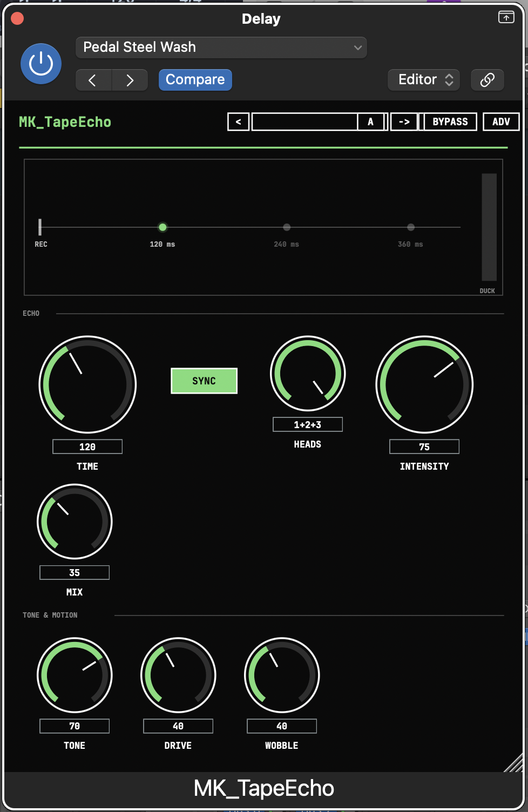Toggle the SYNC button

204,381
